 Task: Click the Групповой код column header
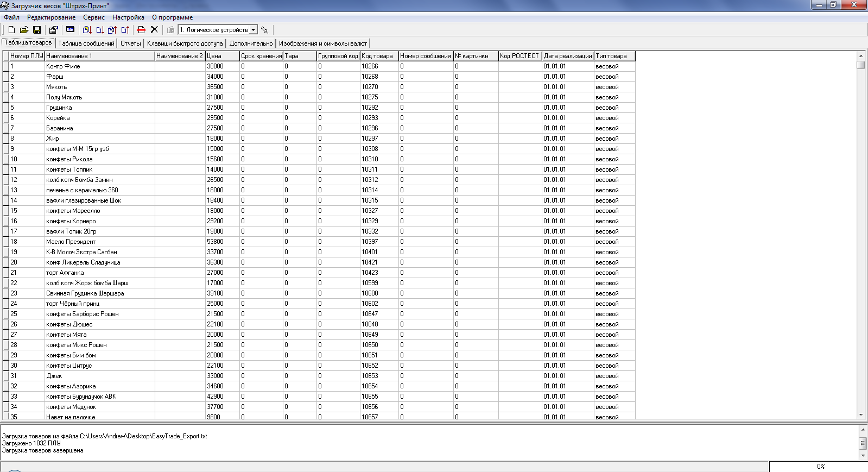click(338, 56)
